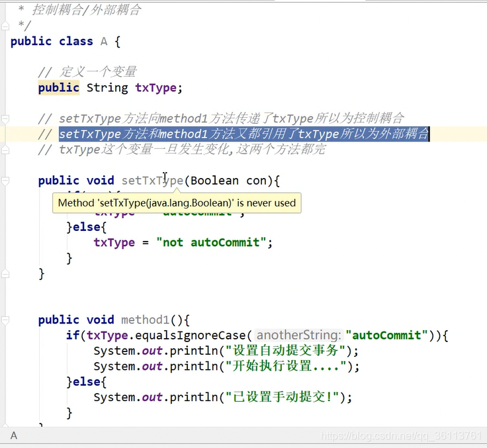
Task: Click the 'void' keyword before method1
Action: point(101,320)
